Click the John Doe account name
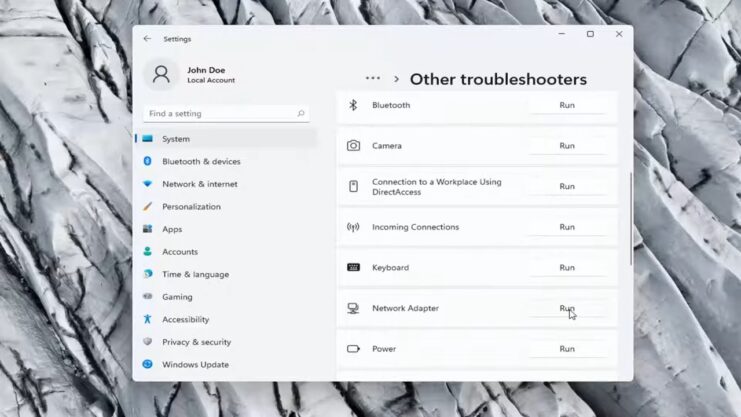Screen dimensions: 741x417 (x=206, y=70)
